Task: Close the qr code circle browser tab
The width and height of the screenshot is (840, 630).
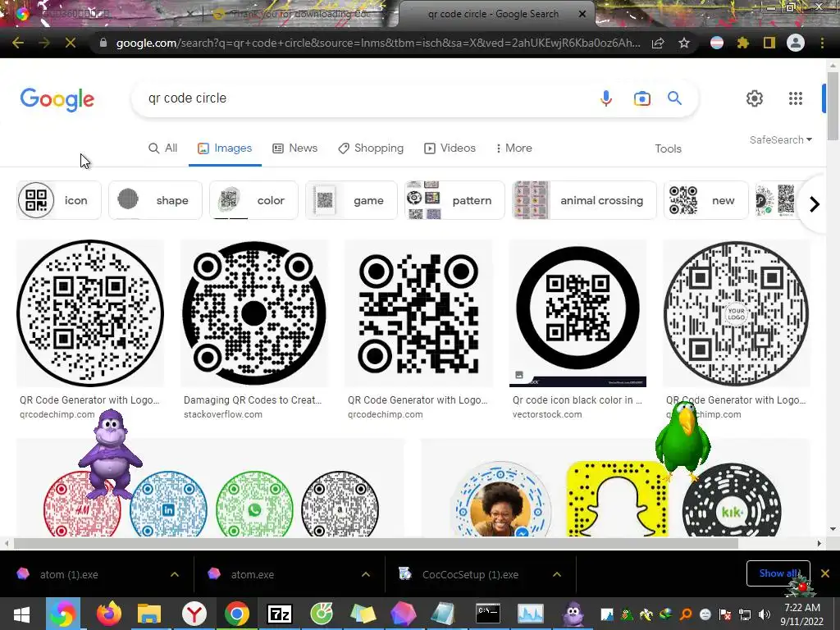Action: click(x=582, y=14)
